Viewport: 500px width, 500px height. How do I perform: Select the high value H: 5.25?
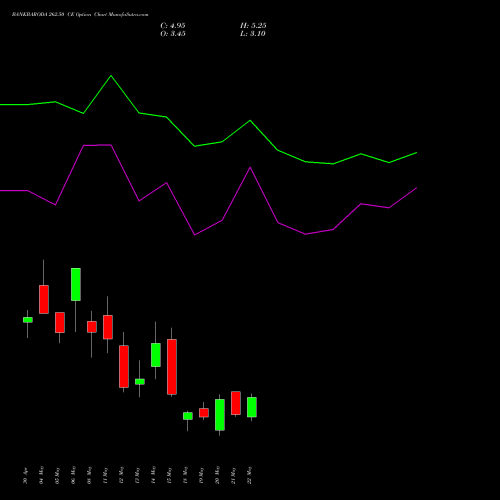coord(253,26)
